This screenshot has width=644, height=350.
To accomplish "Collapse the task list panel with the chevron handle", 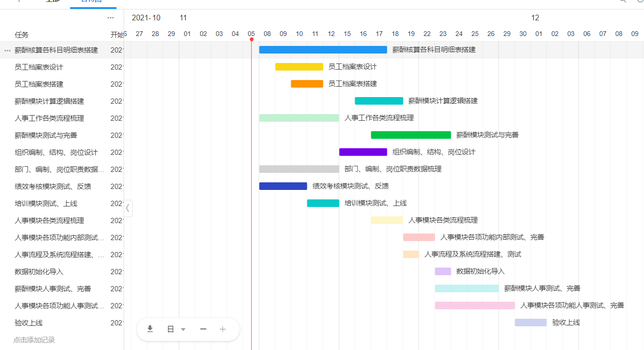I will click(128, 208).
